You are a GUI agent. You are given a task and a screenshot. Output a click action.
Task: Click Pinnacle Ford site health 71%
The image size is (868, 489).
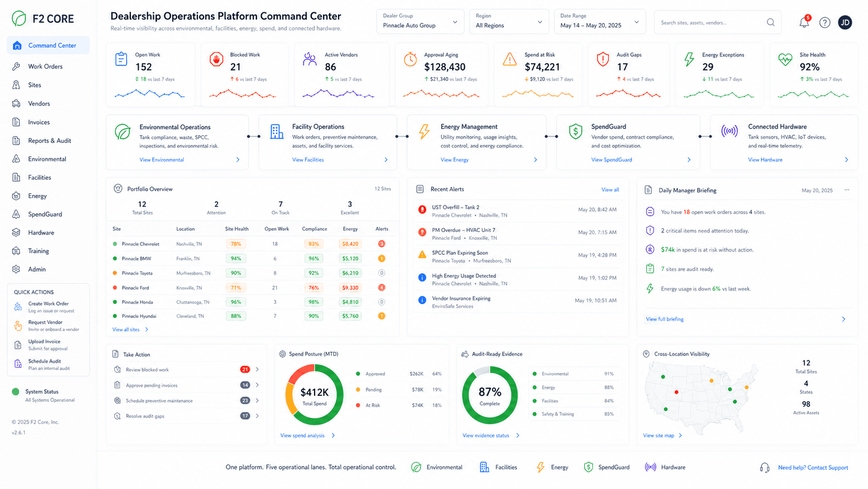(236, 287)
